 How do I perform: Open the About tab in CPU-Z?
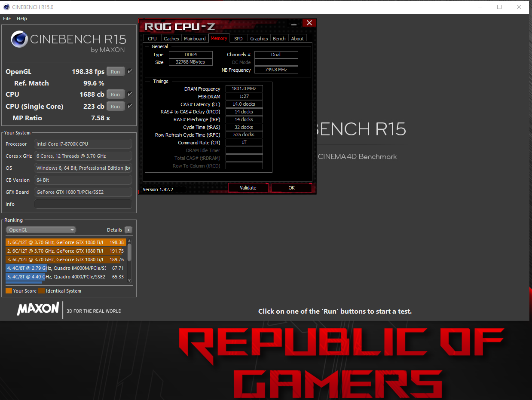[x=297, y=39]
